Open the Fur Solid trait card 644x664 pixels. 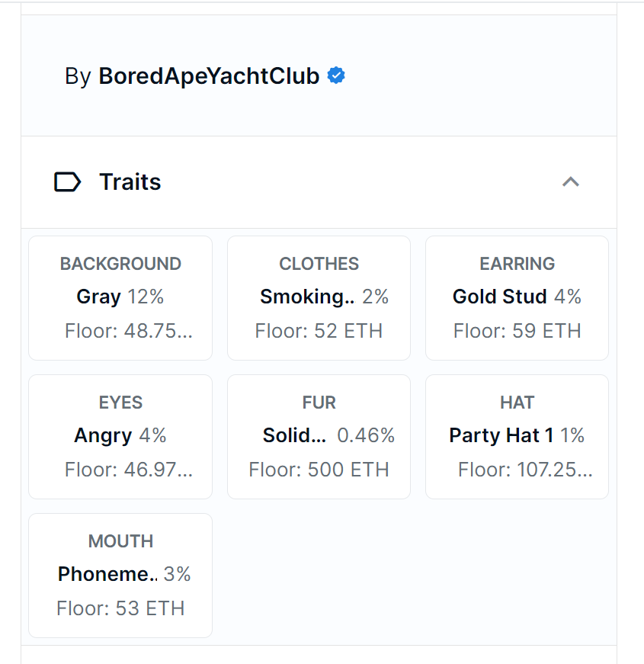[319, 437]
